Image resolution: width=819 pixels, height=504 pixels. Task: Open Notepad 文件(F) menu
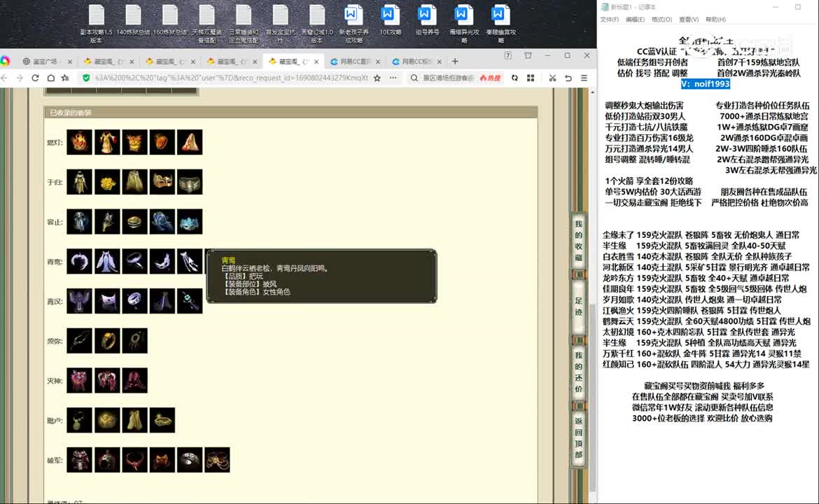click(x=610, y=20)
